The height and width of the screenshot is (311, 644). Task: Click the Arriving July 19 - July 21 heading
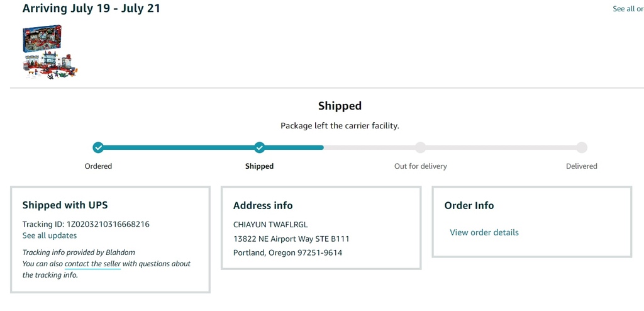[x=91, y=8]
